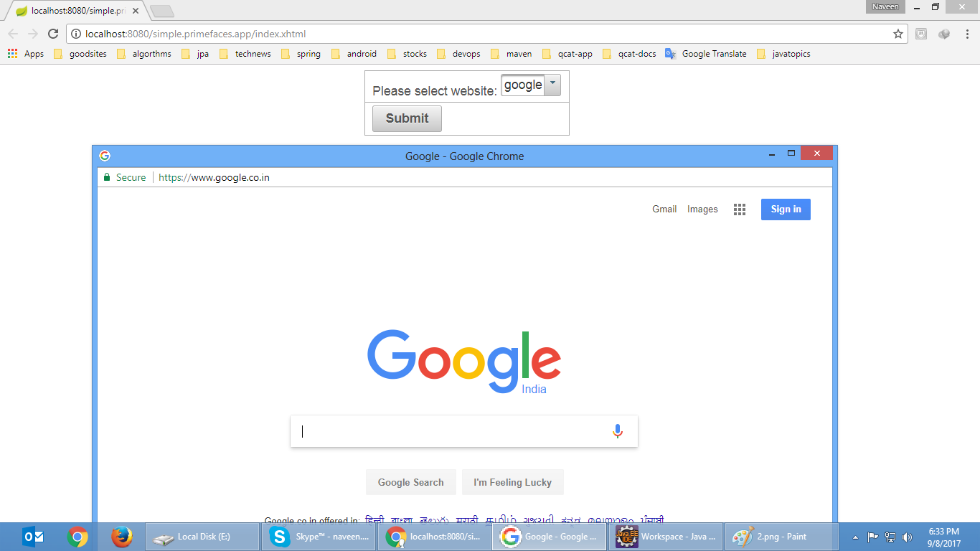980x551 pixels.
Task: Click I'm Feeling Lucky button
Action: pos(513,482)
